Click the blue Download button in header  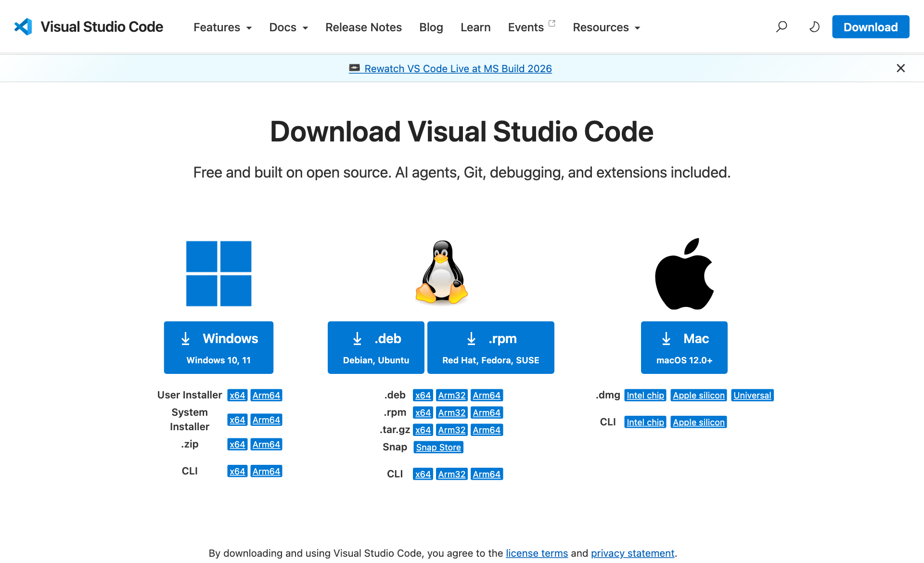(x=871, y=27)
